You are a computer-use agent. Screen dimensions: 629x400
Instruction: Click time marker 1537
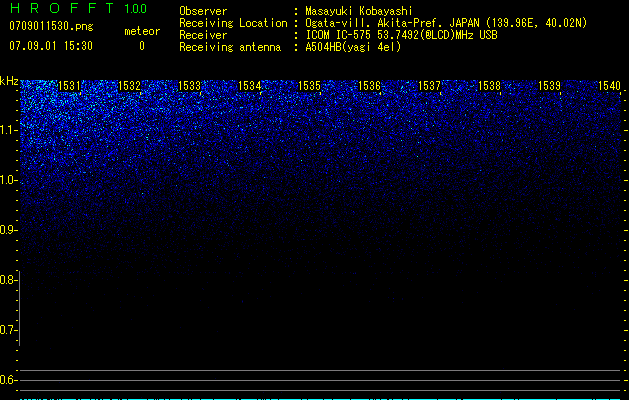coord(429,86)
